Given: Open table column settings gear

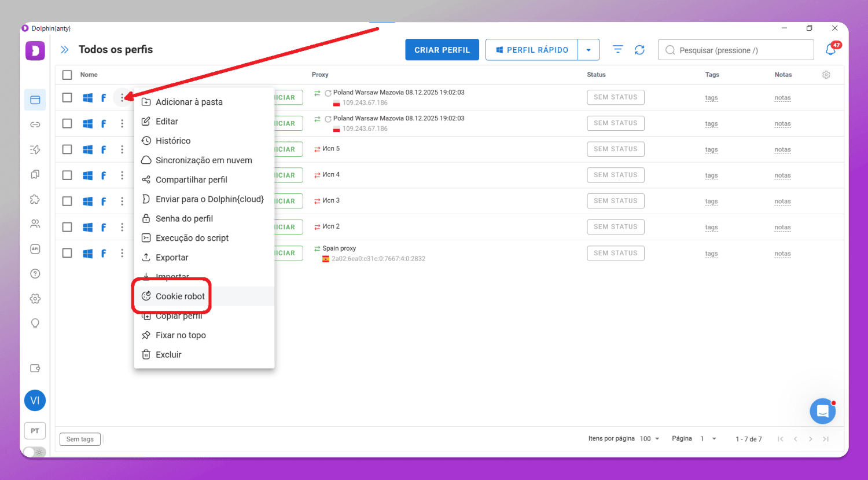Looking at the screenshot, I should point(826,75).
